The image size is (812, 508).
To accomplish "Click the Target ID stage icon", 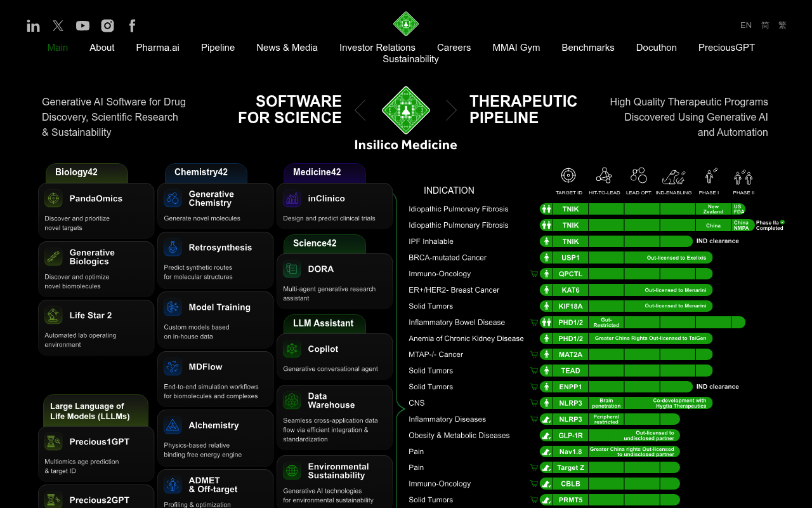I will click(568, 175).
